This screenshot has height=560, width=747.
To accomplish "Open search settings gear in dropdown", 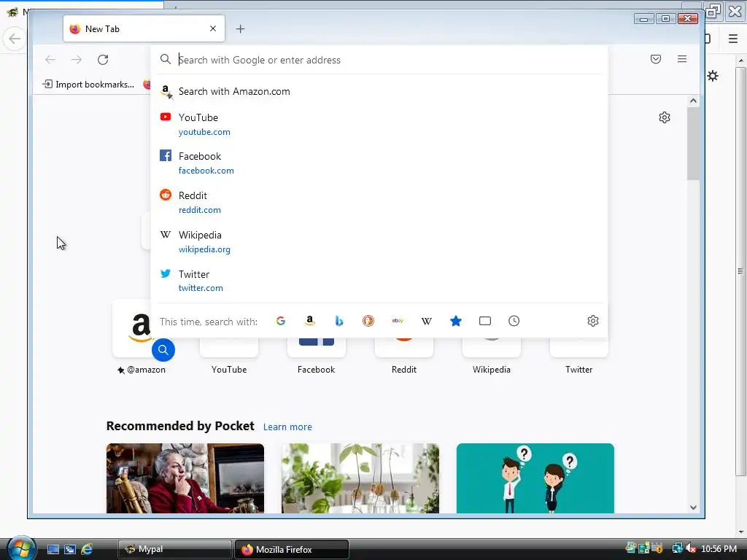I will (x=592, y=321).
